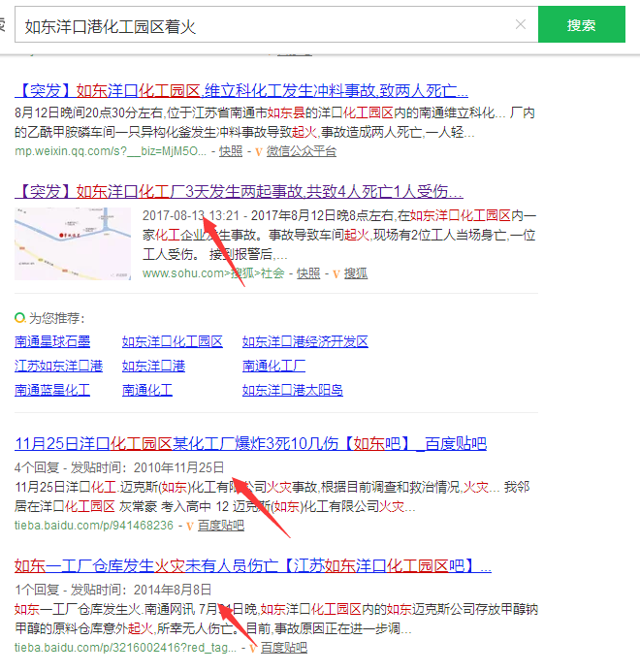This screenshot has height=672, width=640.
Task: Click the URL text www.sohu.com>搜狐>社会
Action: [x=213, y=273]
